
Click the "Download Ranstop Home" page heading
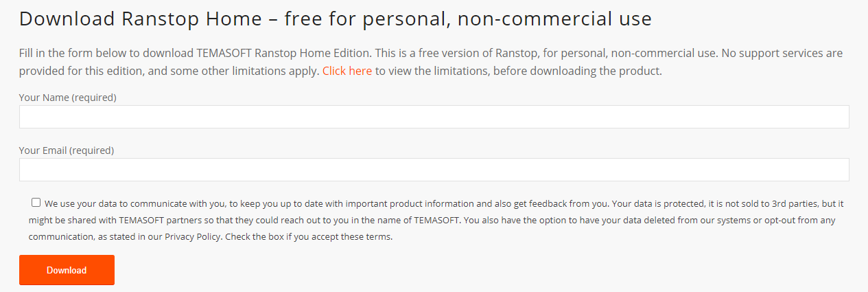(x=144, y=19)
